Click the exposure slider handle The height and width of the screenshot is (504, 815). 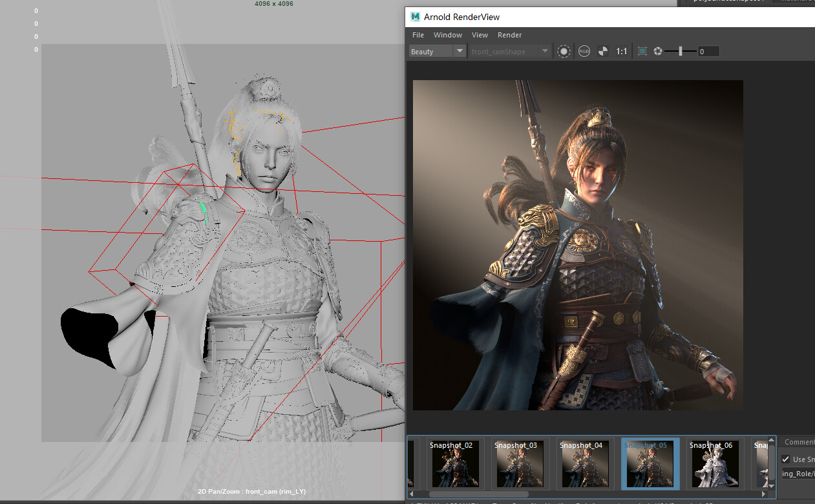pos(680,51)
